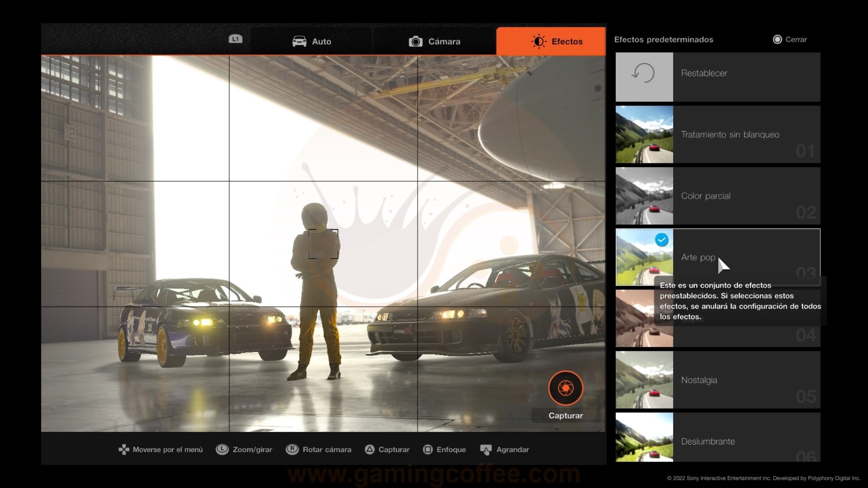
Task: Click the Capturar label under shutter
Action: tap(566, 416)
